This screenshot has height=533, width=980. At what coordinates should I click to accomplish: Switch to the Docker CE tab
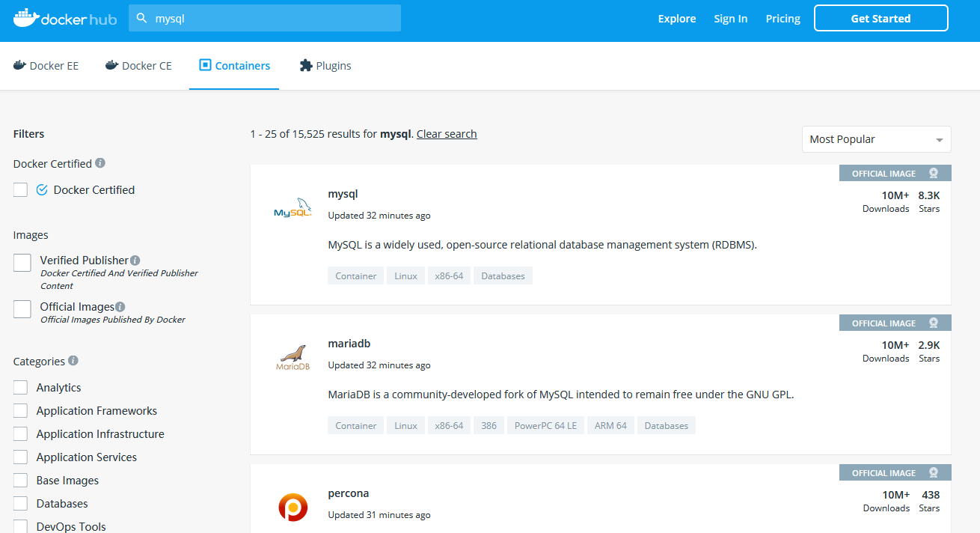[x=138, y=66]
